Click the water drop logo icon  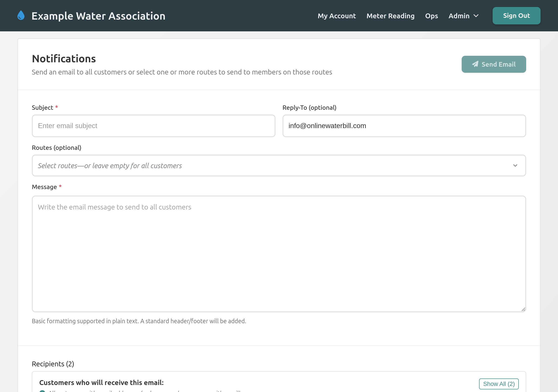click(x=21, y=15)
